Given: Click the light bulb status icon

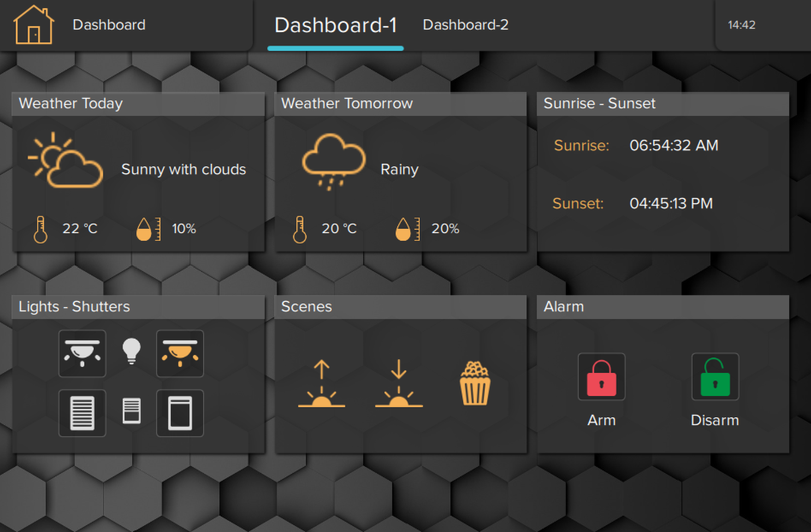Looking at the screenshot, I should [x=131, y=351].
